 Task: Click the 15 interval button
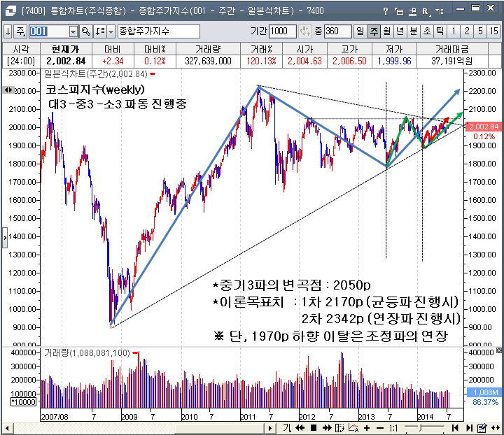[x=493, y=31]
